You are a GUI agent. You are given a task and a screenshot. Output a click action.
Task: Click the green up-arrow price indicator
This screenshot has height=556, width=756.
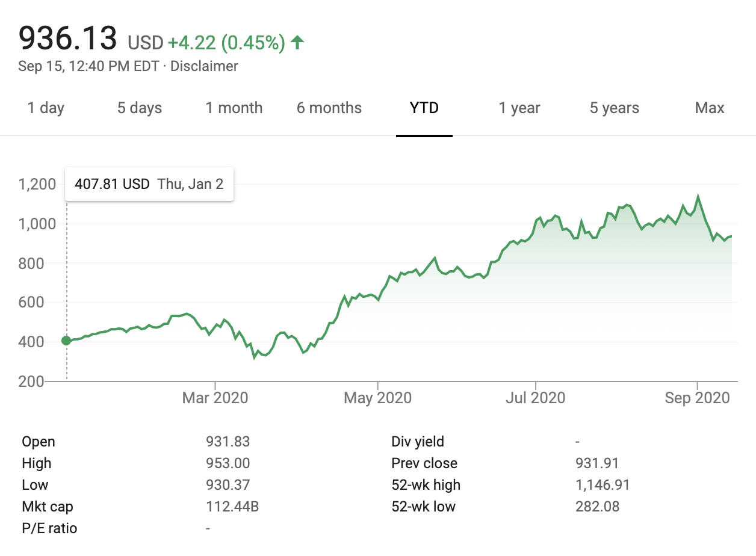(x=297, y=43)
